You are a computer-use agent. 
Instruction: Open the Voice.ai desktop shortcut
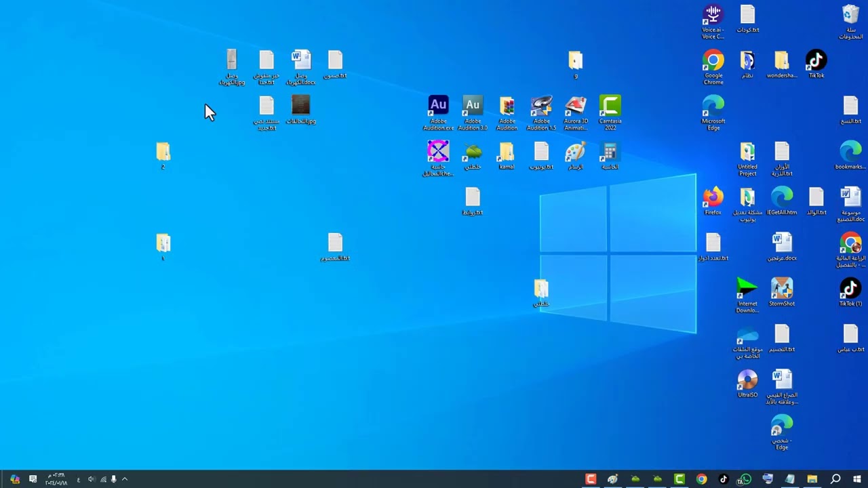tap(713, 22)
